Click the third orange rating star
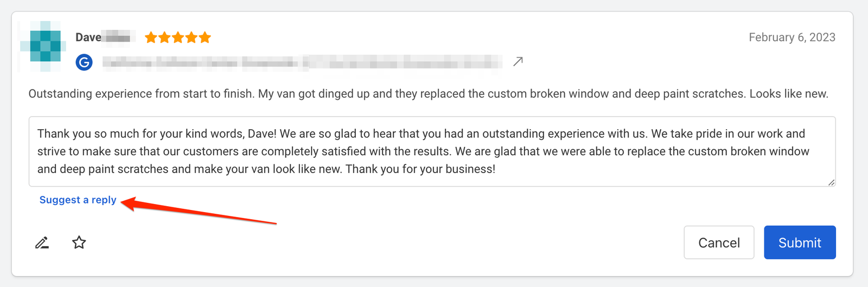The image size is (868, 287). click(x=178, y=37)
